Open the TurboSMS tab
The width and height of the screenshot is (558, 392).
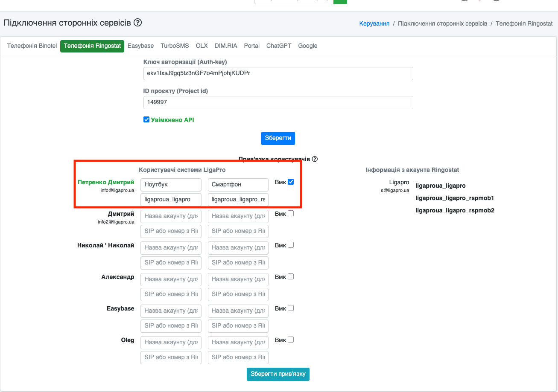point(175,46)
